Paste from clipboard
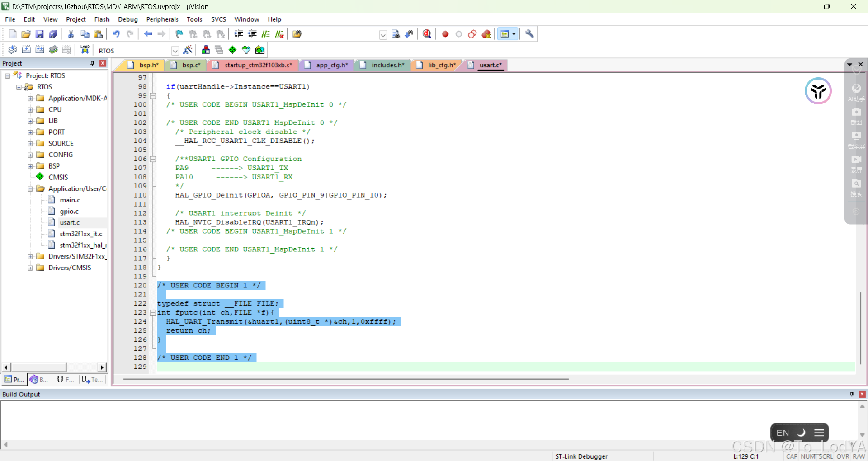The height and width of the screenshot is (461, 868). click(98, 34)
